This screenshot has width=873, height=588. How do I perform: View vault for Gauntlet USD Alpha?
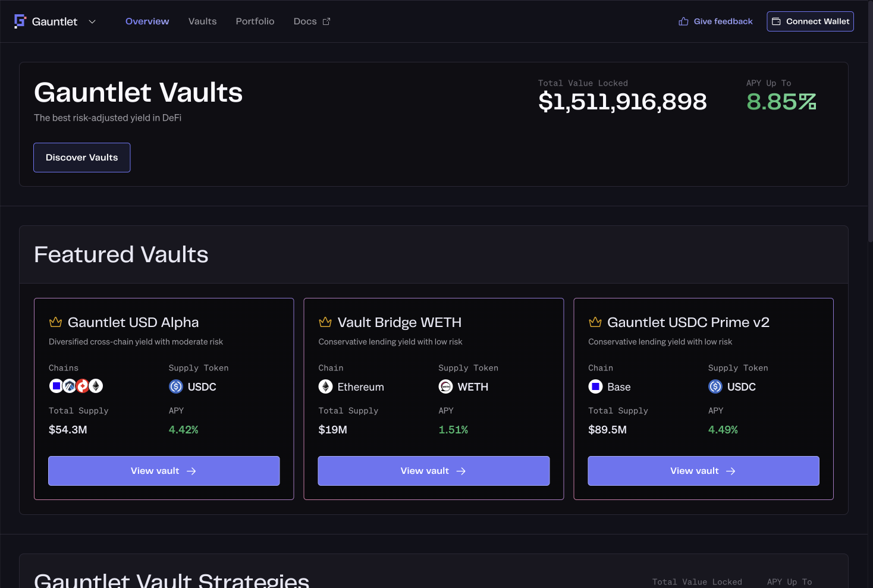tap(164, 471)
